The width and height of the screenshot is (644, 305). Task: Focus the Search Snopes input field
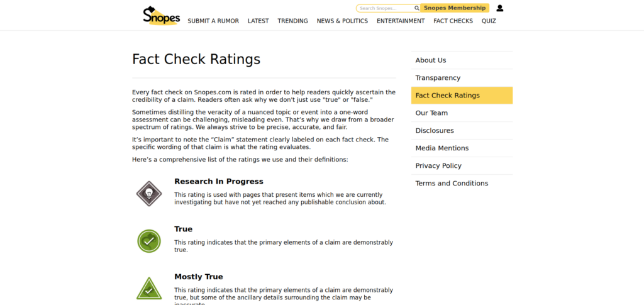386,8
